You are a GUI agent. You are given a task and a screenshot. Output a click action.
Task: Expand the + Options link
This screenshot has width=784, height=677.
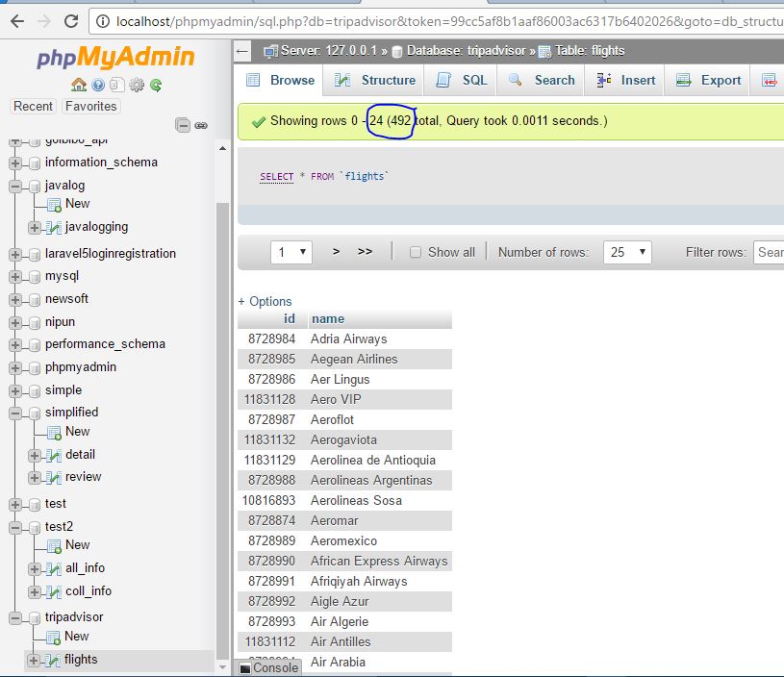(x=265, y=302)
